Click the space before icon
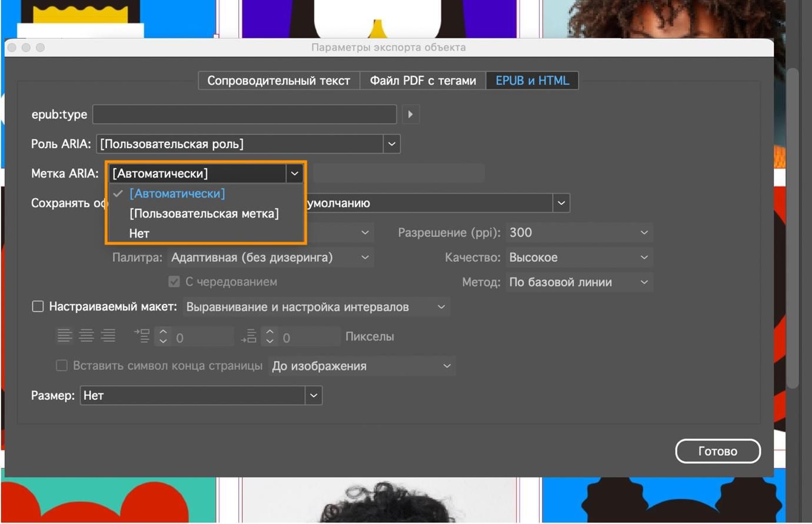This screenshot has height=524, width=812. tap(142, 336)
